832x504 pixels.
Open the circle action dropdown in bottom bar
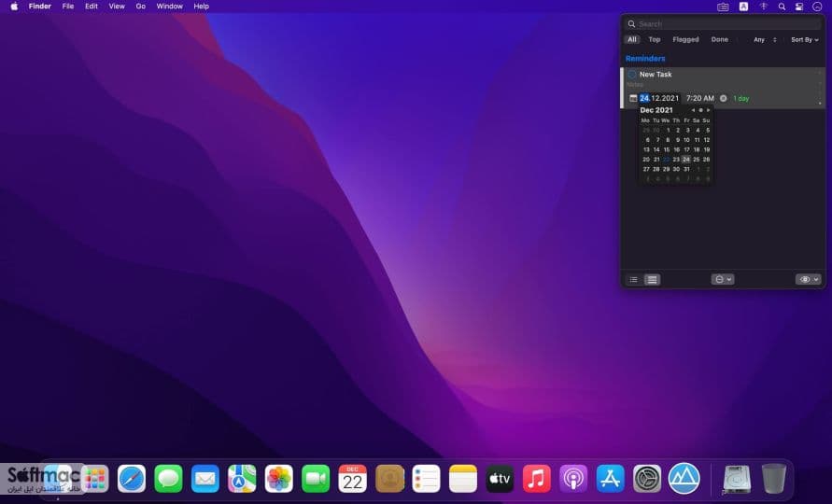pyautogui.click(x=723, y=280)
